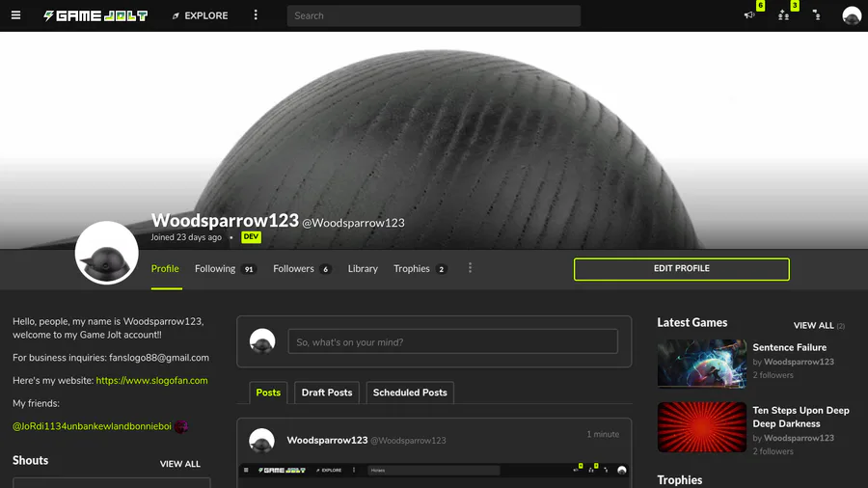This screenshot has height=488, width=868.
Task: Open the slogofan.com website link
Action: [x=151, y=381]
